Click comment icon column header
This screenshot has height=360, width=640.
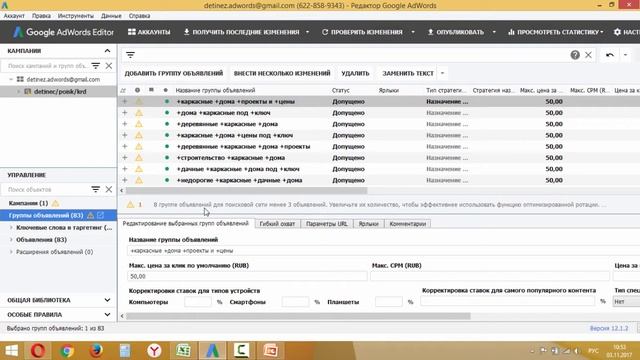(x=151, y=90)
